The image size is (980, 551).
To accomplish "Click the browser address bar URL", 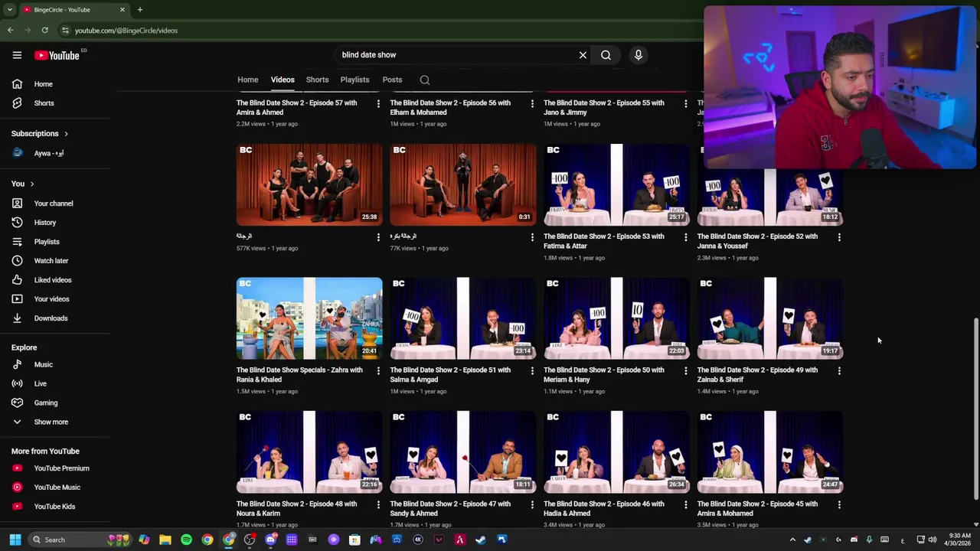I will [126, 31].
